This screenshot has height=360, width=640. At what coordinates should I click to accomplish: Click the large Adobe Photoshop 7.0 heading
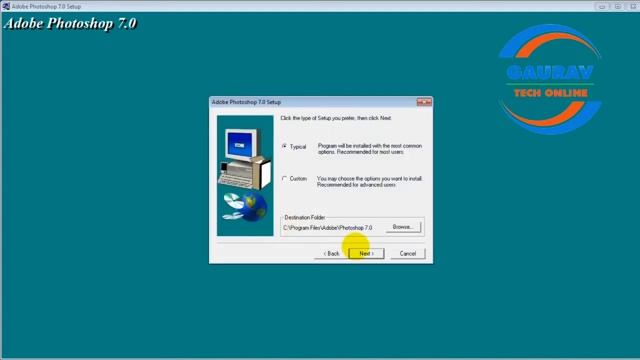tap(70, 23)
